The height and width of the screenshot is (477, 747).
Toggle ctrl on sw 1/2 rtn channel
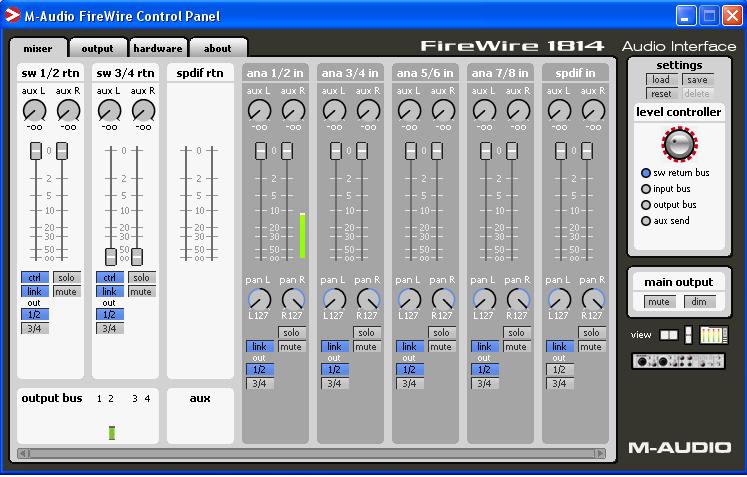point(35,277)
